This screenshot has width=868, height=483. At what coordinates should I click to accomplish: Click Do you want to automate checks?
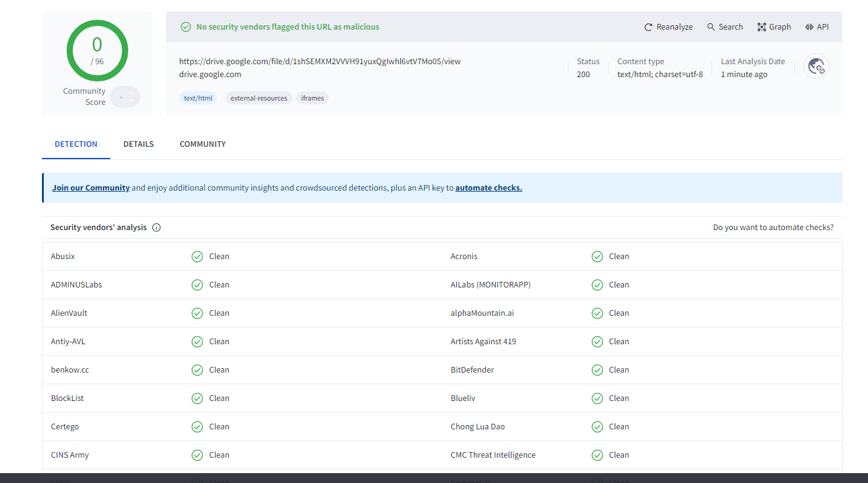[x=773, y=228]
